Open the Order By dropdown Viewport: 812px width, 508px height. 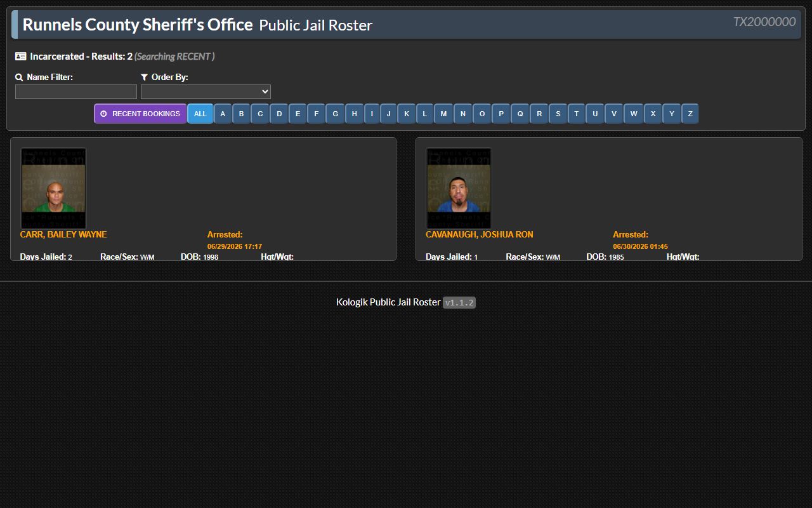[206, 92]
